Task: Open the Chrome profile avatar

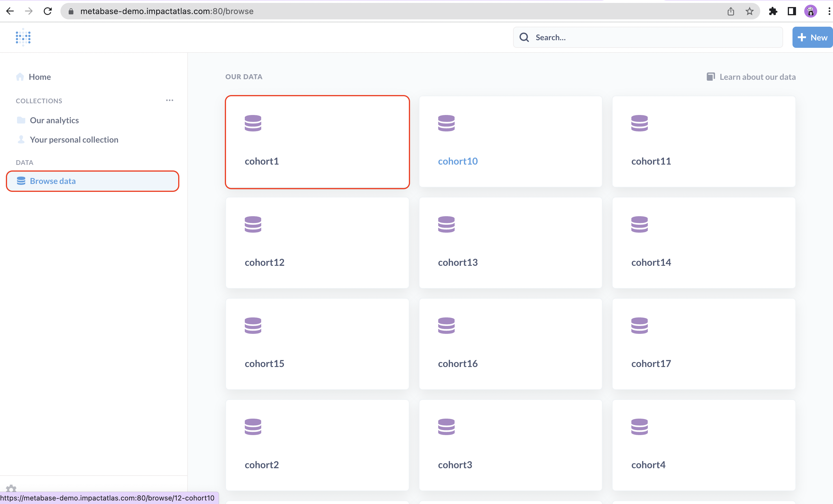Action: tap(811, 11)
